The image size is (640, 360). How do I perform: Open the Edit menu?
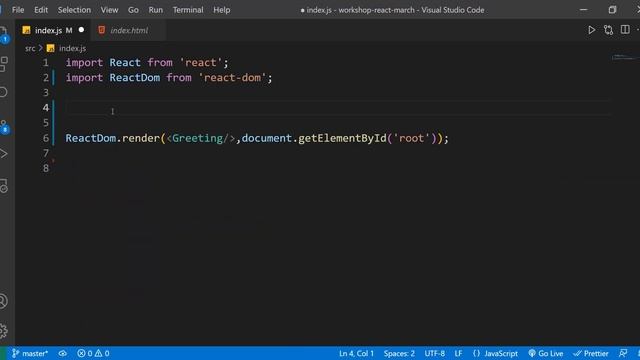coord(41,10)
